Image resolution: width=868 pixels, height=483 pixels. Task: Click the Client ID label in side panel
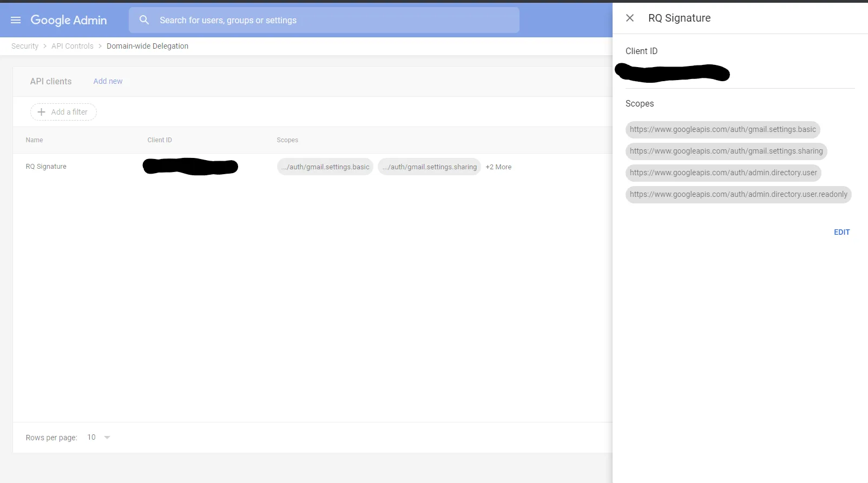(641, 51)
